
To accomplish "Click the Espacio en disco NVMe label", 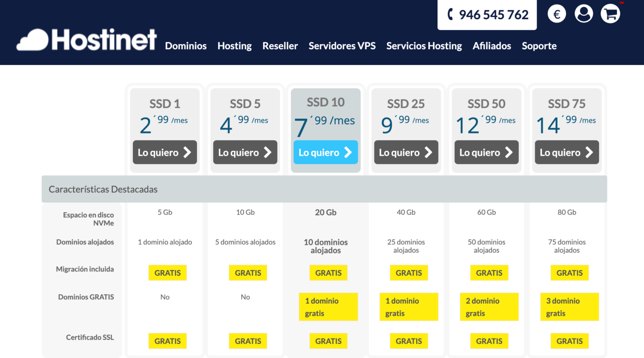I will coord(88,219).
